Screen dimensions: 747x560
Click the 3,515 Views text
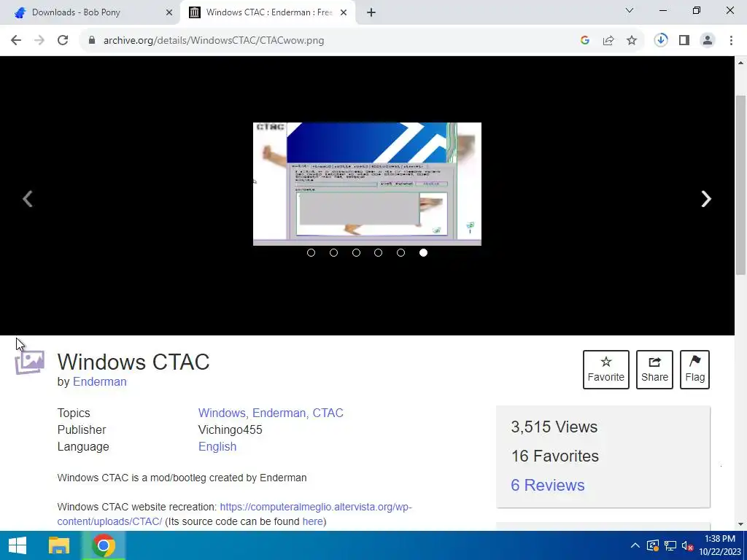pyautogui.click(x=554, y=427)
